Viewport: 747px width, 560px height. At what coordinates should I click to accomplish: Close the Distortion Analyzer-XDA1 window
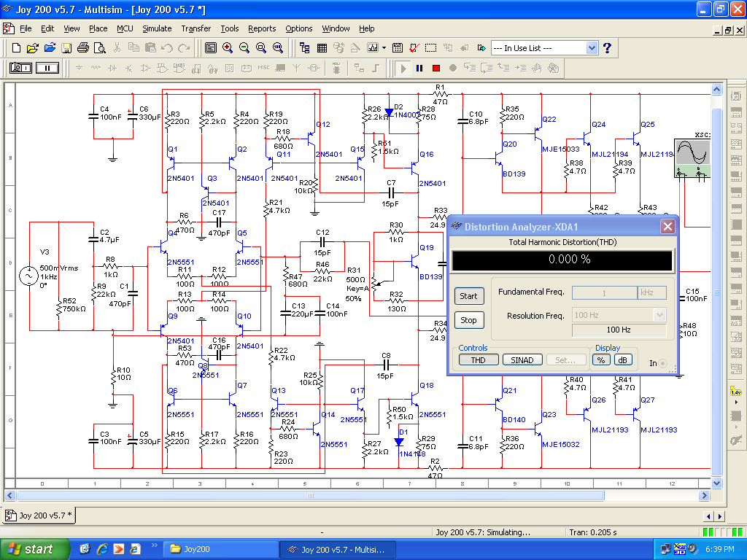[667, 227]
